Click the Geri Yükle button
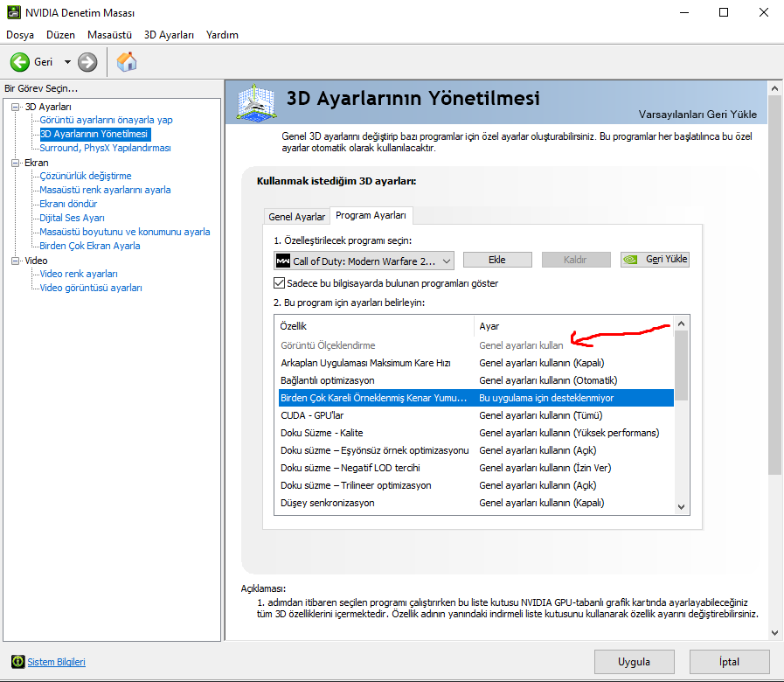 [655, 259]
